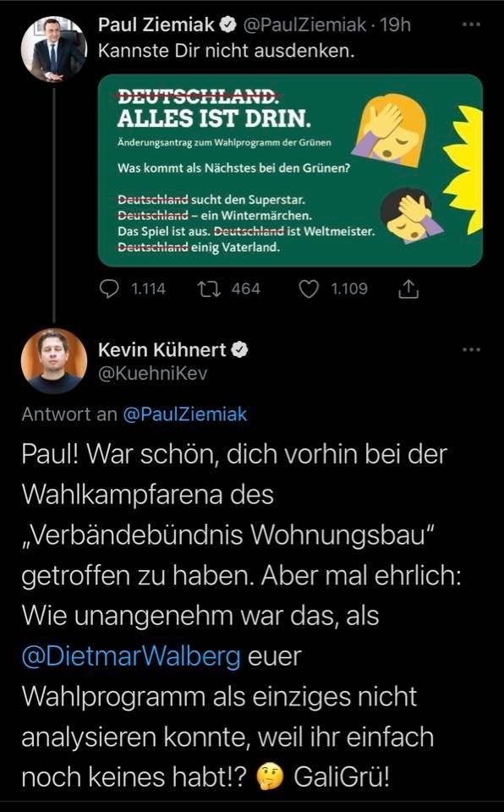
Task: Click the Paul Ziemiak display name
Action: (156, 25)
